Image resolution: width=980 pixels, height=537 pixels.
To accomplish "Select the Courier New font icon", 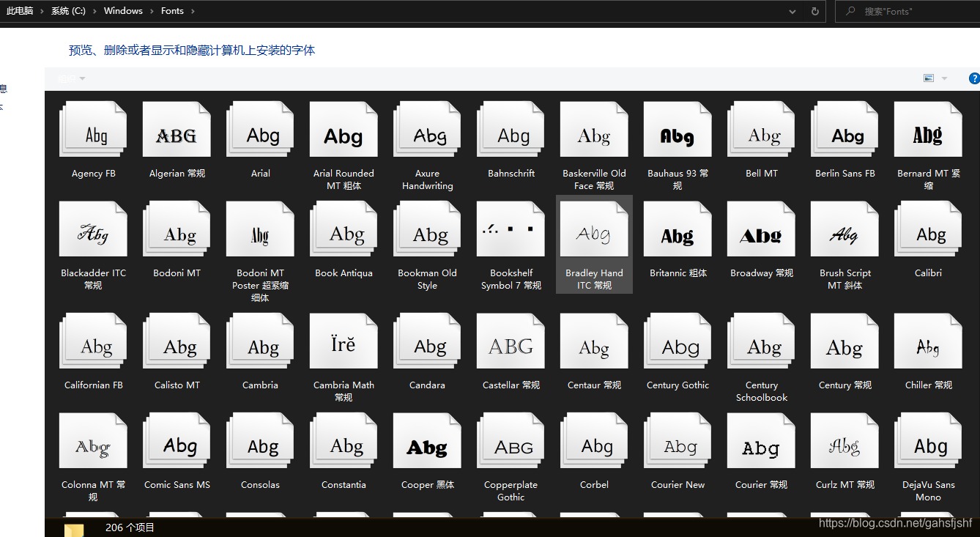I will [x=678, y=441].
